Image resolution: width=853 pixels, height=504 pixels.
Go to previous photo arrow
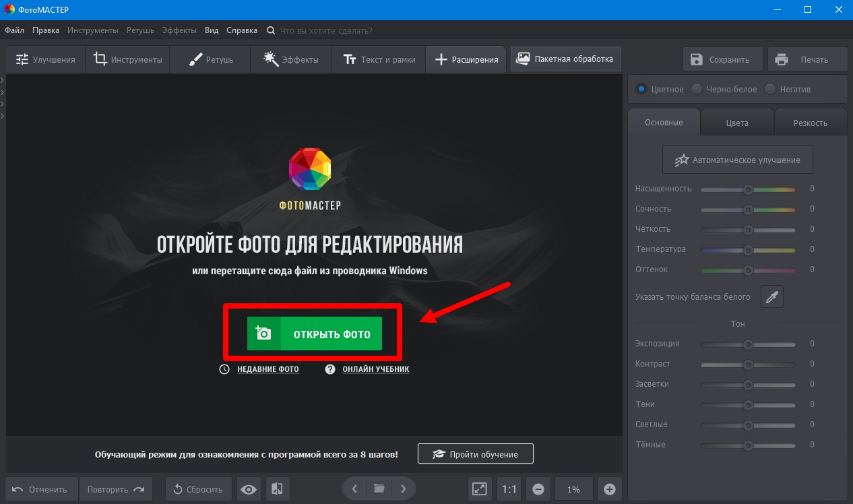click(355, 489)
